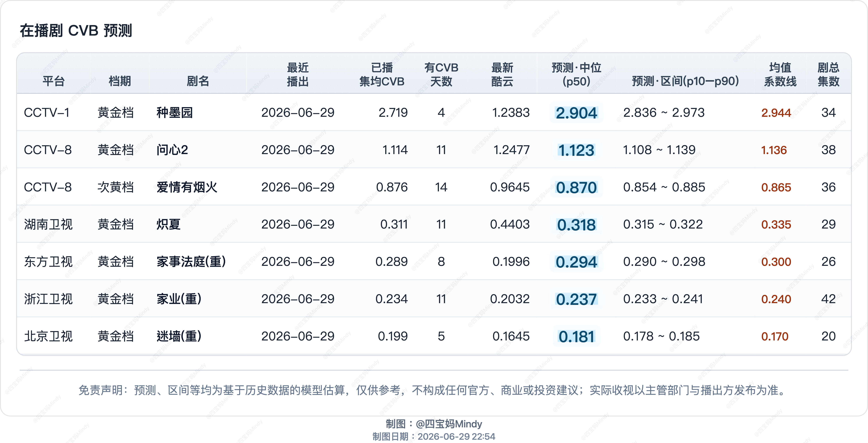This screenshot has width=868, height=443.
Task: Select the drama name 爱情有烟火
Action: point(187,187)
